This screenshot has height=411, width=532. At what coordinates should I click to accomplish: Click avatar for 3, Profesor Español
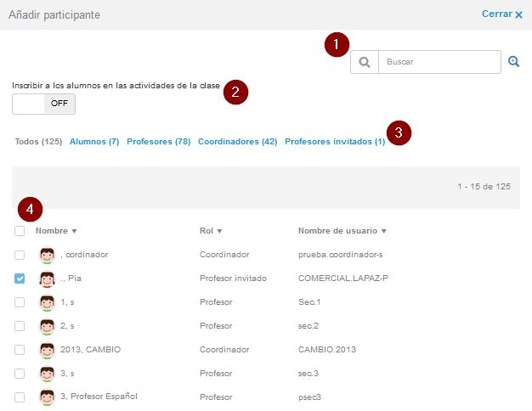pyautogui.click(x=48, y=397)
